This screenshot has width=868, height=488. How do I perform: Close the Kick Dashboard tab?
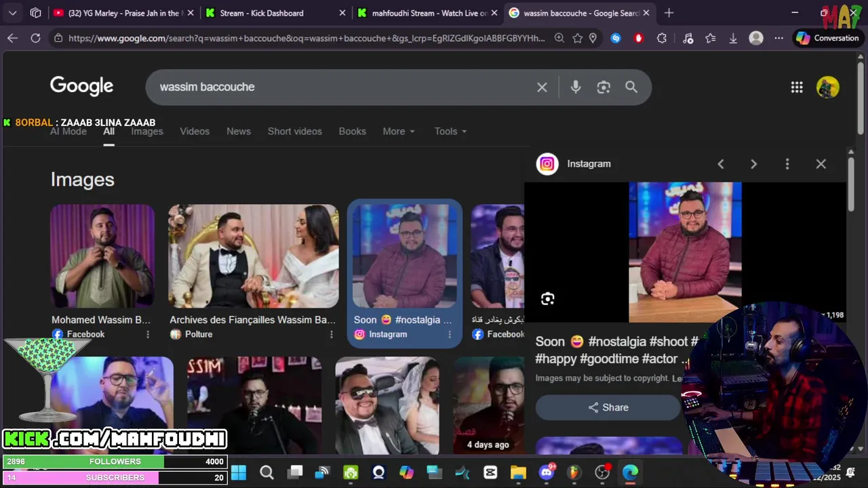pos(342,13)
